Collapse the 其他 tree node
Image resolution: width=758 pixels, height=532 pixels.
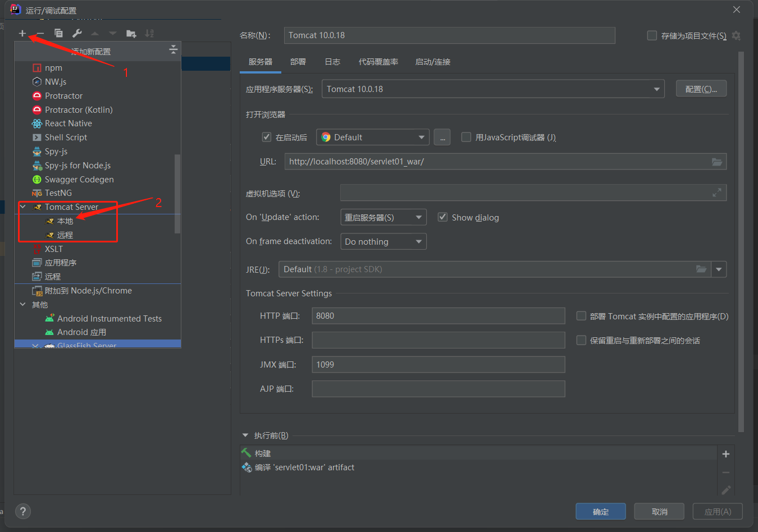coord(23,305)
